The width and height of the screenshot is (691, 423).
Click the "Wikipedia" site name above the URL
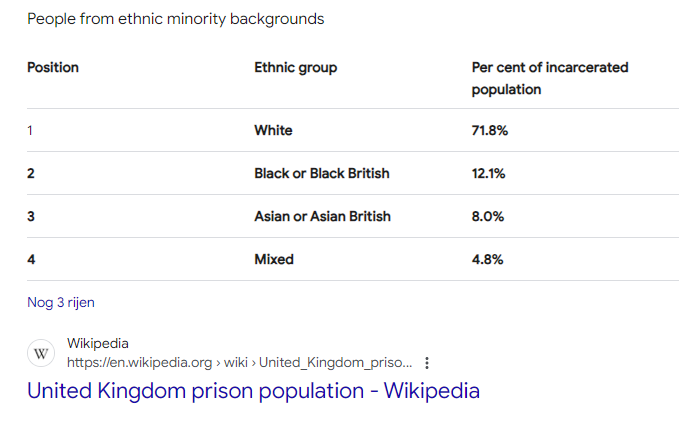[98, 343]
